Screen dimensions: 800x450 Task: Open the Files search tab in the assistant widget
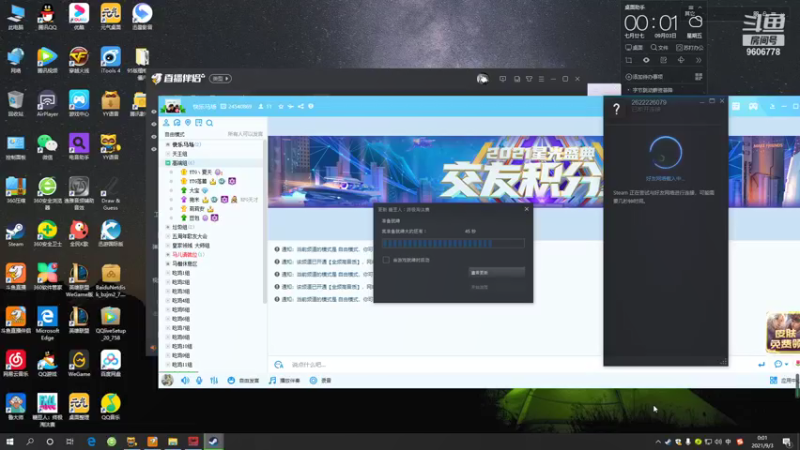pos(659,47)
